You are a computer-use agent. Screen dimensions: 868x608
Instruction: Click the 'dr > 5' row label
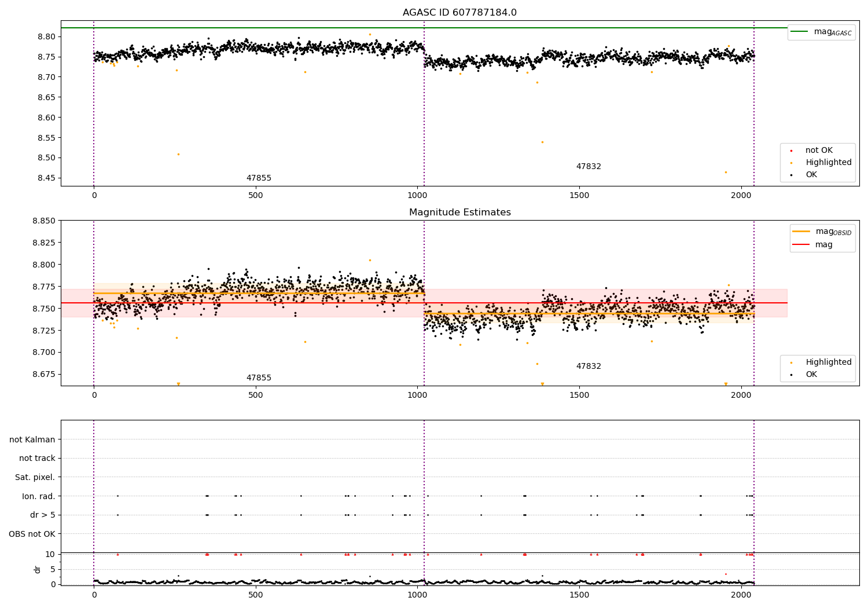point(43,515)
